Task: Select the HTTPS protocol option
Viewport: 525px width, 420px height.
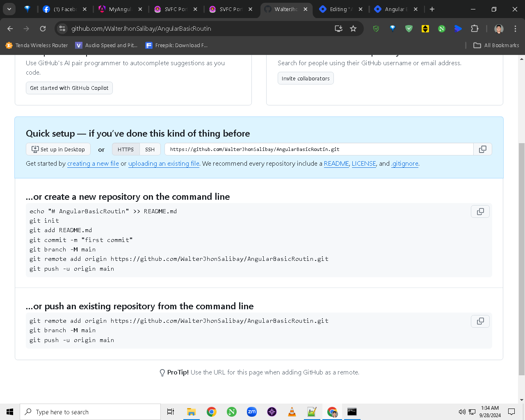Action: click(126, 149)
